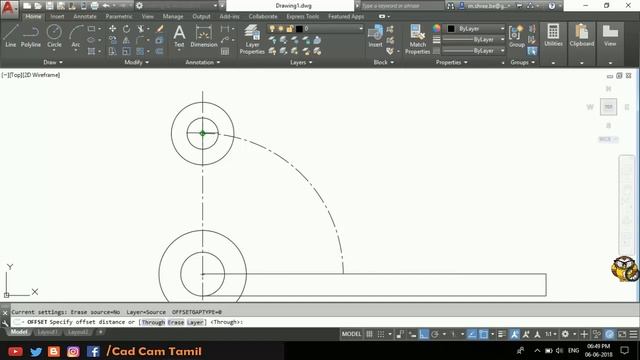640x360 pixels.
Task: Open the Customization menu in status bar
Action: click(x=633, y=334)
